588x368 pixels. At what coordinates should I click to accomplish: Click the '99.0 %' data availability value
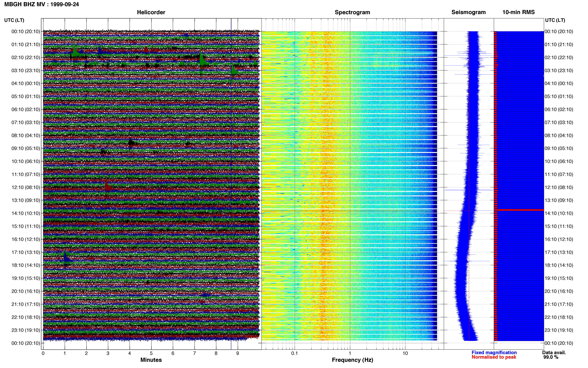point(551,357)
